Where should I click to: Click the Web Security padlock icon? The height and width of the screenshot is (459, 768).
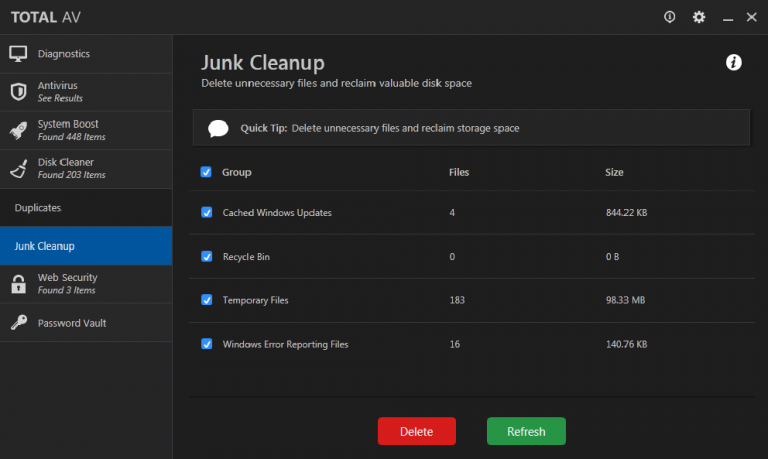[x=19, y=284]
